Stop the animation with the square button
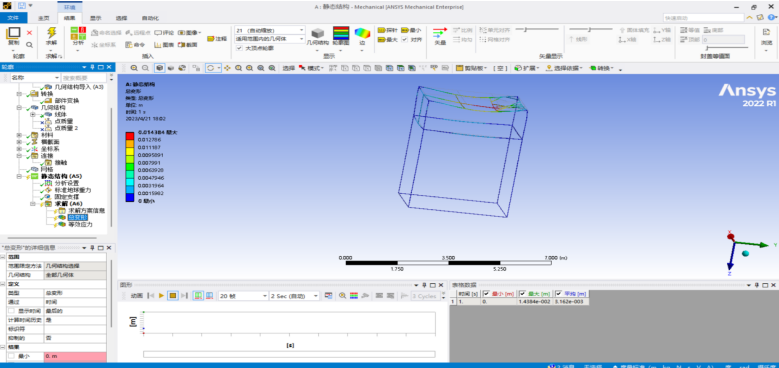The height and width of the screenshot is (368, 779). 172,295
